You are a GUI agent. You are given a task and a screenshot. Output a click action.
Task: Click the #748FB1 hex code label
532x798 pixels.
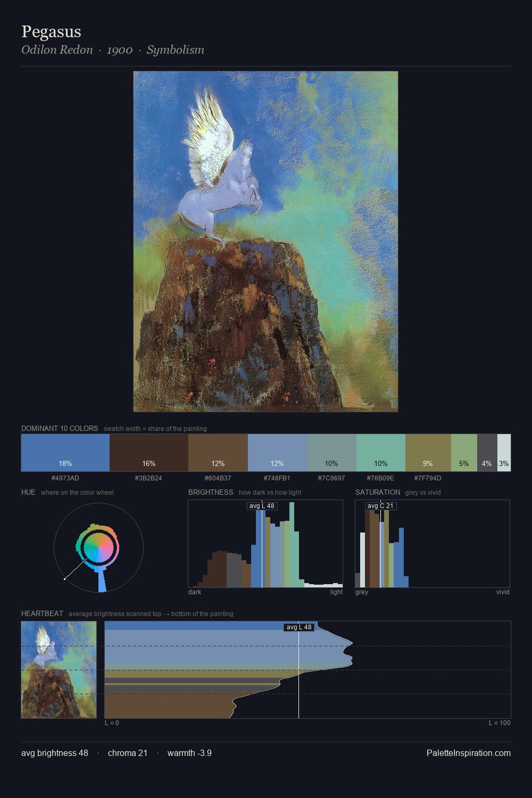tap(277, 478)
